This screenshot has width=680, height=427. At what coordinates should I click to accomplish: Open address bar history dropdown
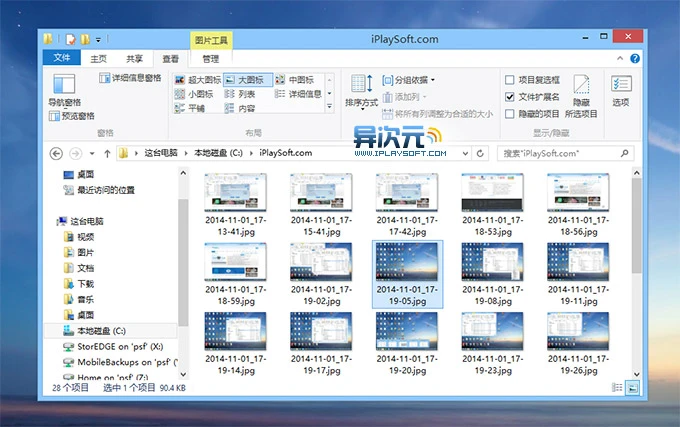(465, 153)
